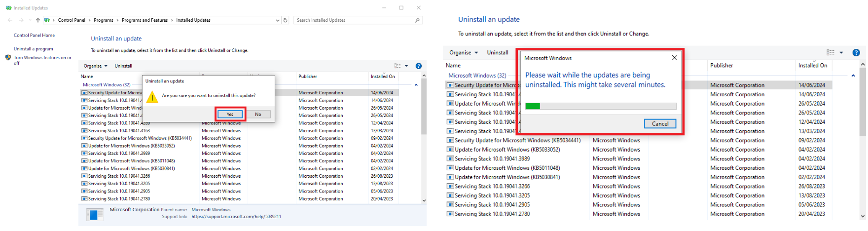Go up one level with the up arrow
Image resolution: width=868 pixels, height=231 pixels.
[x=38, y=20]
